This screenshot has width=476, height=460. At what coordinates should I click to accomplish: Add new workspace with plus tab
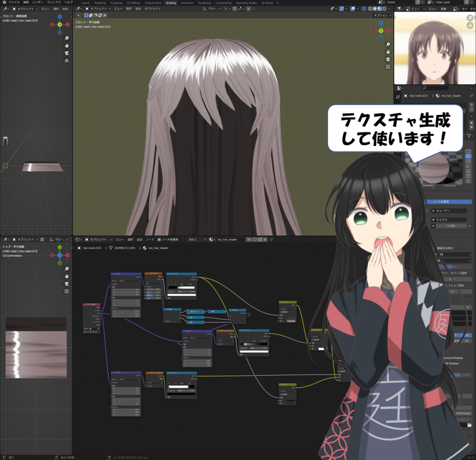278,3
